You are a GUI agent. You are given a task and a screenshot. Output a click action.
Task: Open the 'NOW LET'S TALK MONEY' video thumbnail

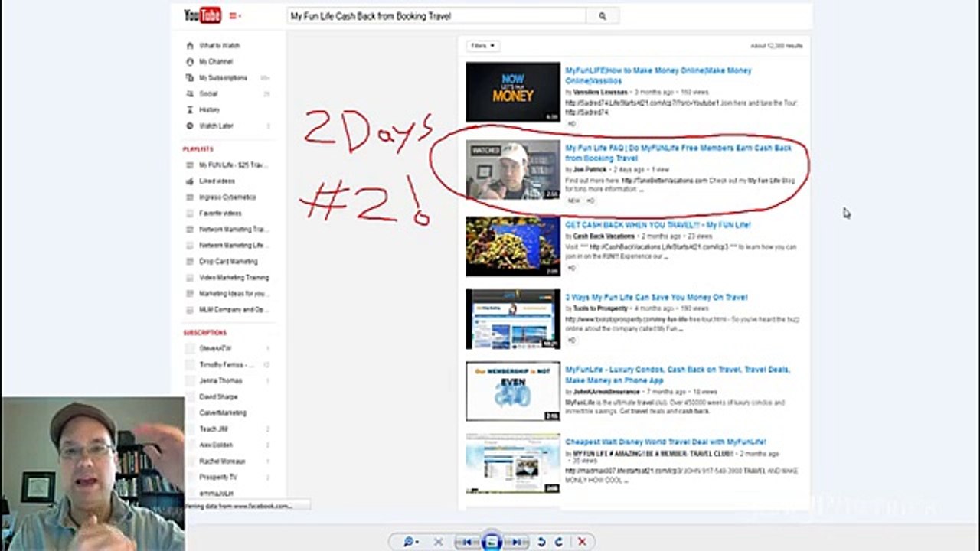[x=513, y=92]
